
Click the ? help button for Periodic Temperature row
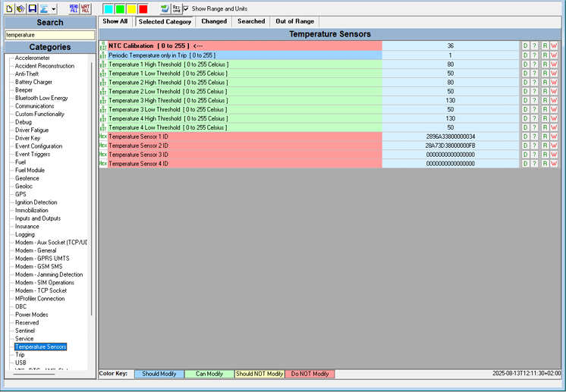[x=534, y=55]
